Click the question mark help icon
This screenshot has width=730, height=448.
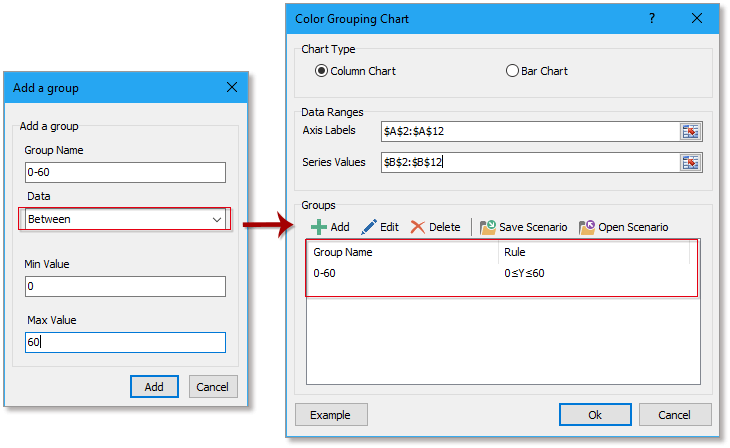coord(652,18)
